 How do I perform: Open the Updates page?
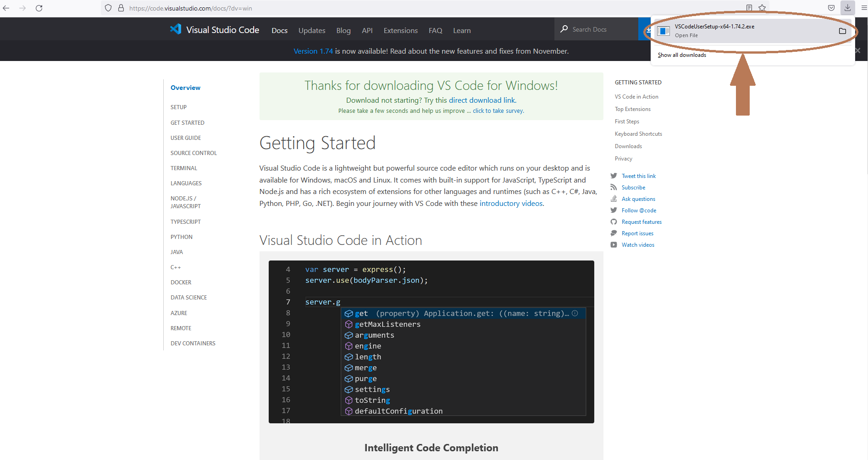pos(312,30)
